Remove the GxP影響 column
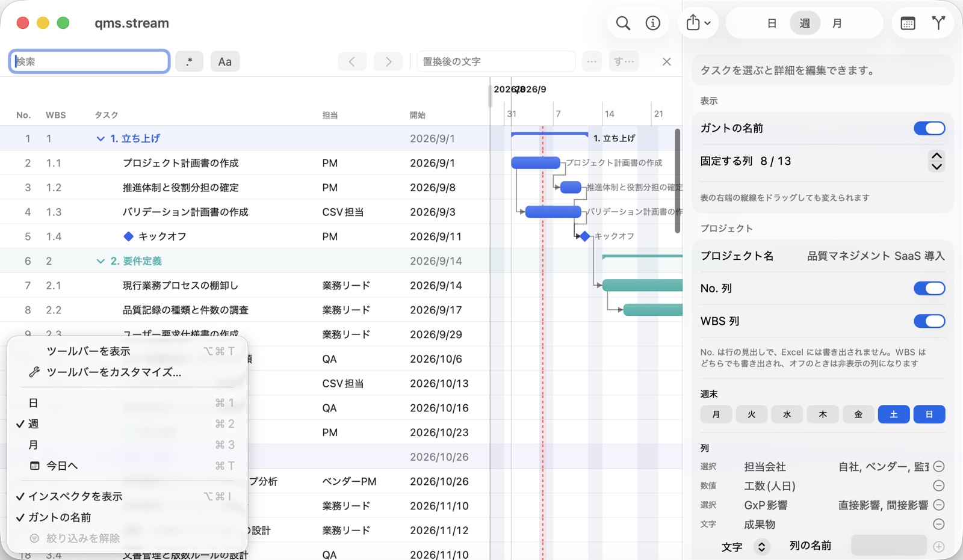The width and height of the screenshot is (963, 560). (938, 505)
